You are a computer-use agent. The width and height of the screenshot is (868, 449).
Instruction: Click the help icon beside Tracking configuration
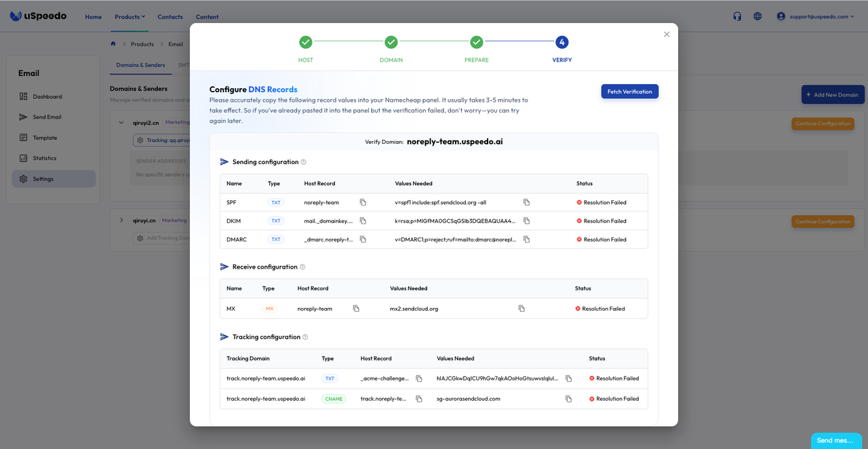305,337
